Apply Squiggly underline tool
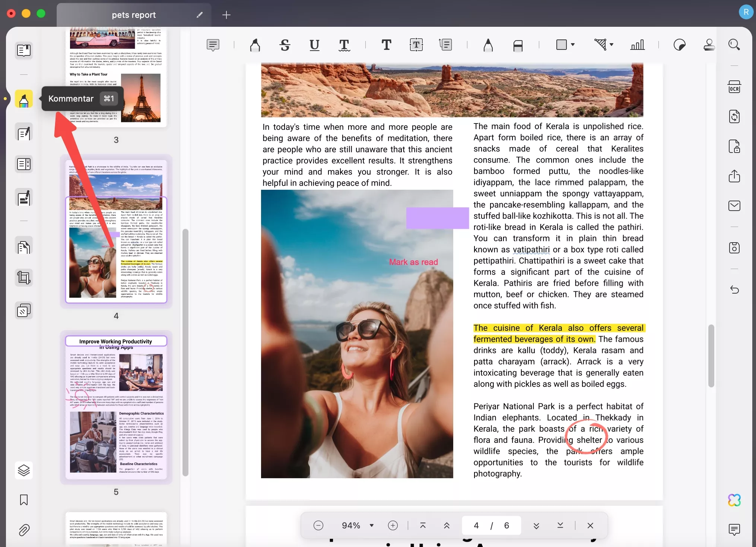The height and width of the screenshot is (547, 756). (344, 45)
